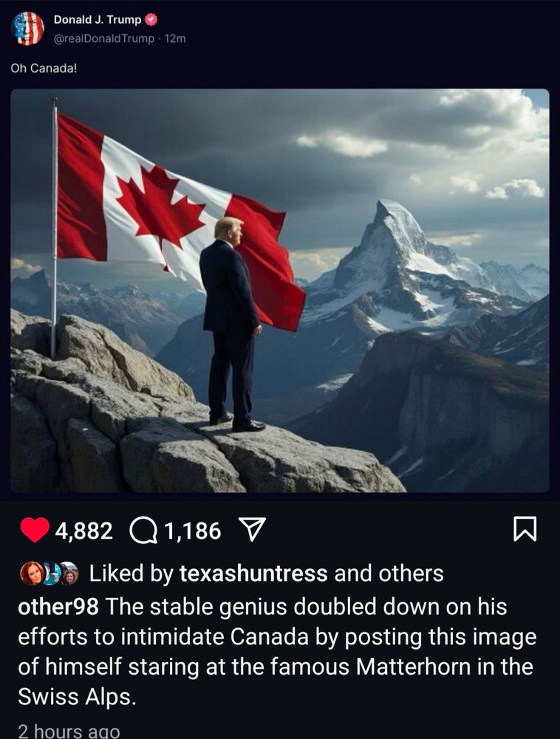Image resolution: width=560 pixels, height=739 pixels.
Task: Open the flag-painted profile avatar
Action: pos(28,29)
